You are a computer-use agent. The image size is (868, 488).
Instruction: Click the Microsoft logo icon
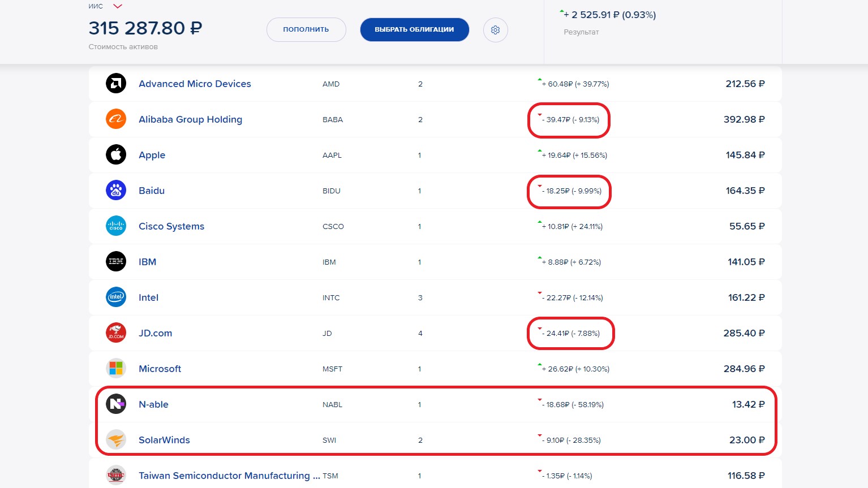point(116,369)
